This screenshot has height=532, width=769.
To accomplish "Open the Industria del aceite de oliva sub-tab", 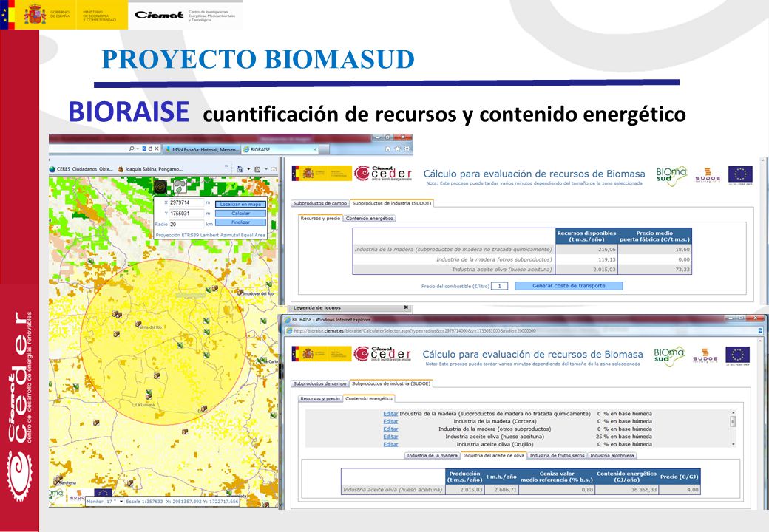I will [494, 456].
